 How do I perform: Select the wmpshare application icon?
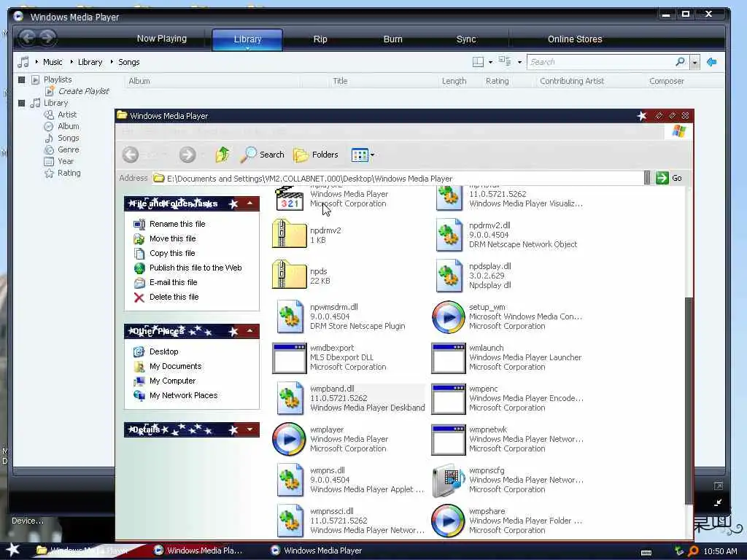[449, 521]
